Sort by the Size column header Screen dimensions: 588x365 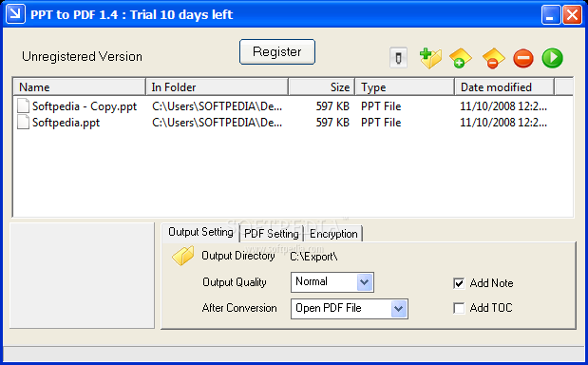click(x=322, y=87)
